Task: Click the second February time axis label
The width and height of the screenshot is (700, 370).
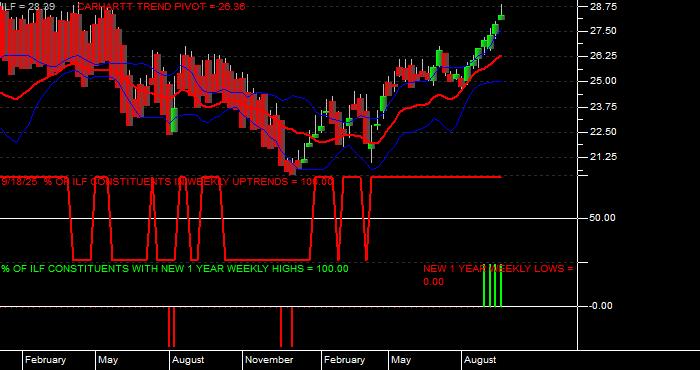Action: click(344, 360)
